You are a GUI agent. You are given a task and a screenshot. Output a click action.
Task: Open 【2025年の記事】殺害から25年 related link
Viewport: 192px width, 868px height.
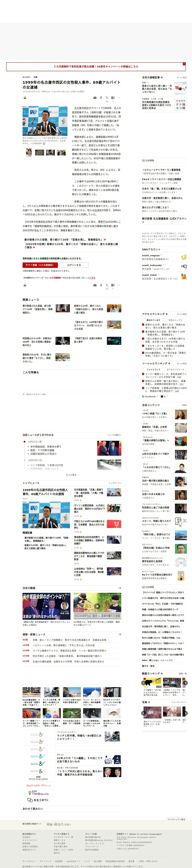coord(71,246)
